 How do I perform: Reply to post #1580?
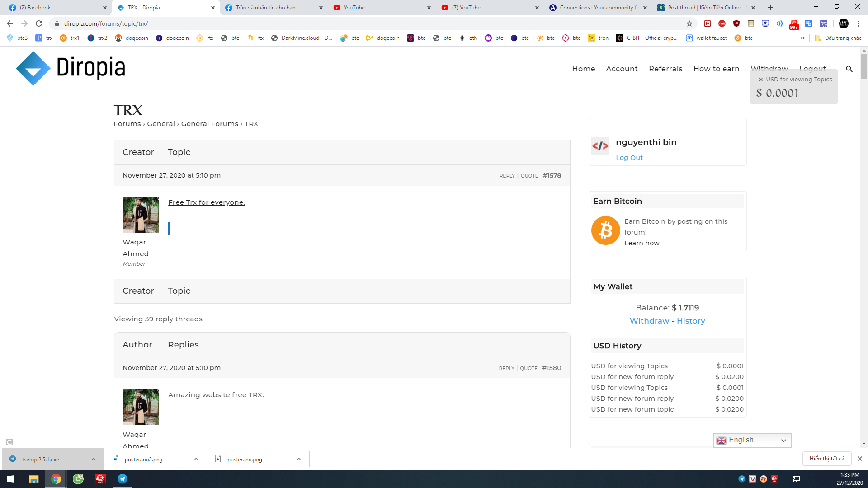pyautogui.click(x=506, y=368)
